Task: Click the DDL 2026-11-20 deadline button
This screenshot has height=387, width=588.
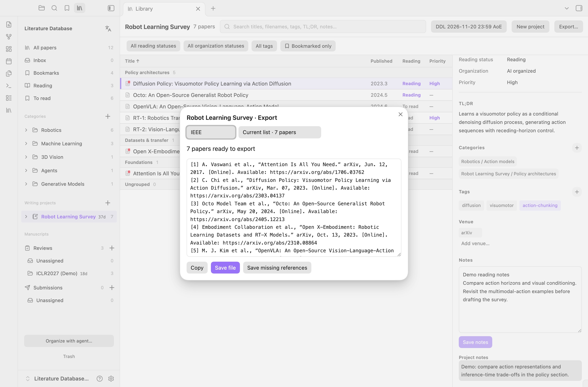Action: pos(469,27)
